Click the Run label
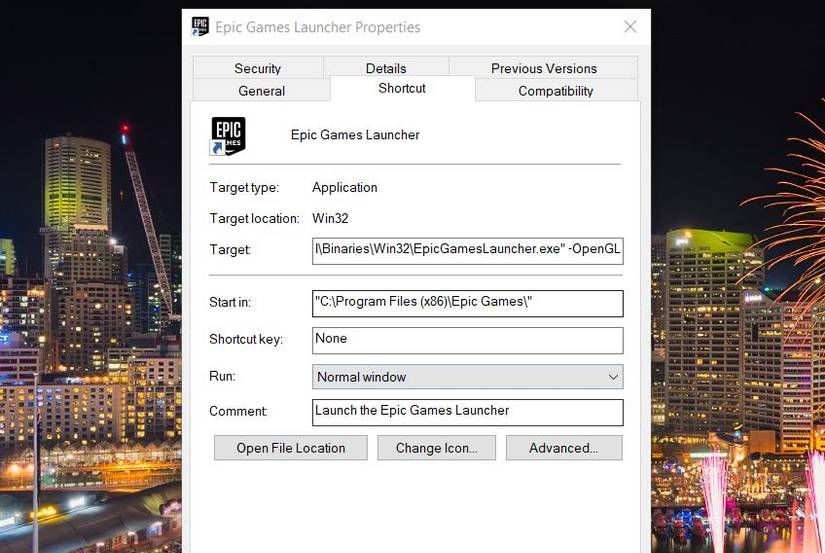The image size is (825, 553). [x=222, y=376]
